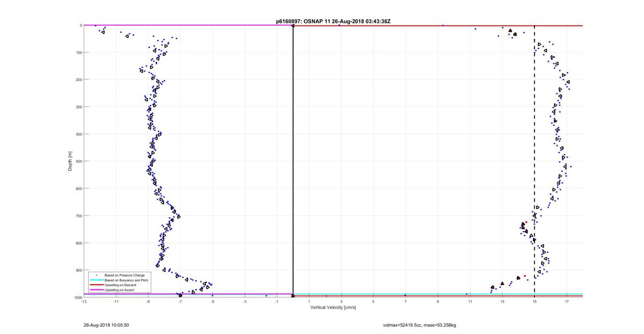Screen dimensions: 644x334
Task: Click x-axis tick label -13
Action: [84, 301]
